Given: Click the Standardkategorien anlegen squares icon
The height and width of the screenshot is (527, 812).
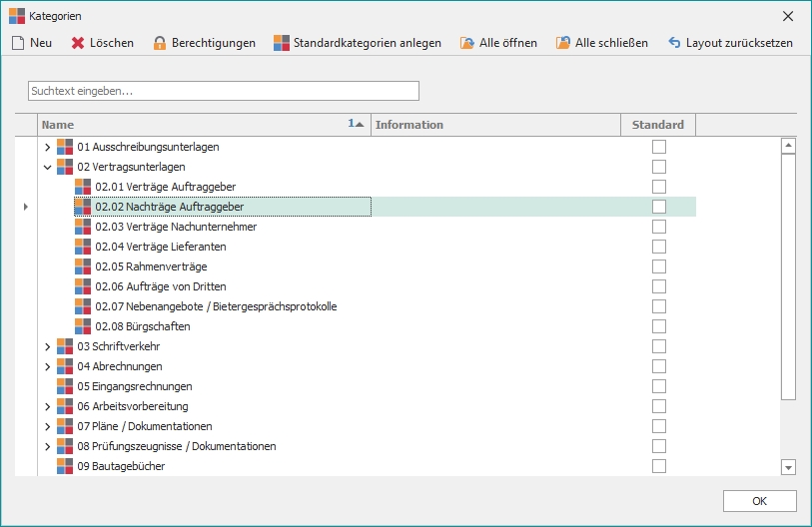Looking at the screenshot, I should [x=282, y=43].
